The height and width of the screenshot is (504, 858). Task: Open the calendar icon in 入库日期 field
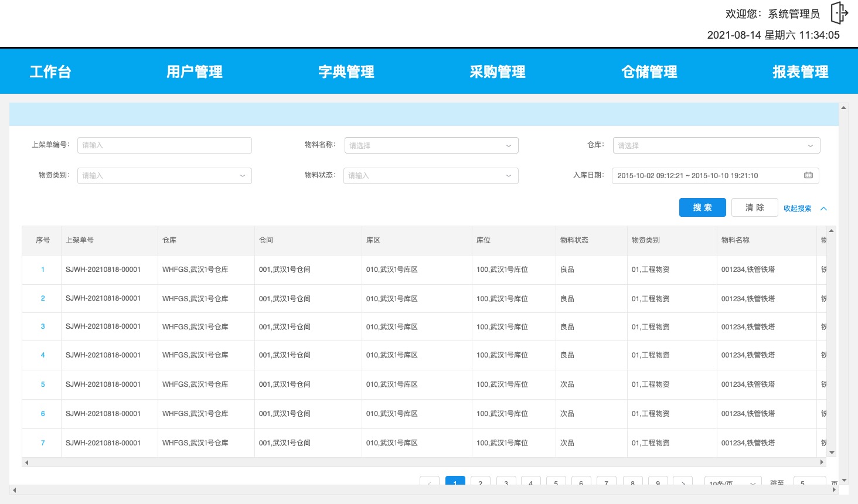pyautogui.click(x=810, y=175)
